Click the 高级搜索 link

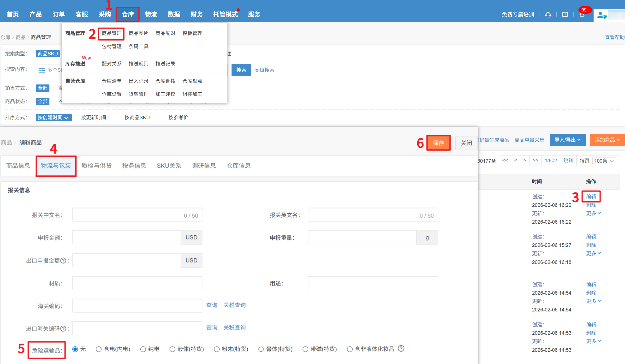(x=264, y=70)
